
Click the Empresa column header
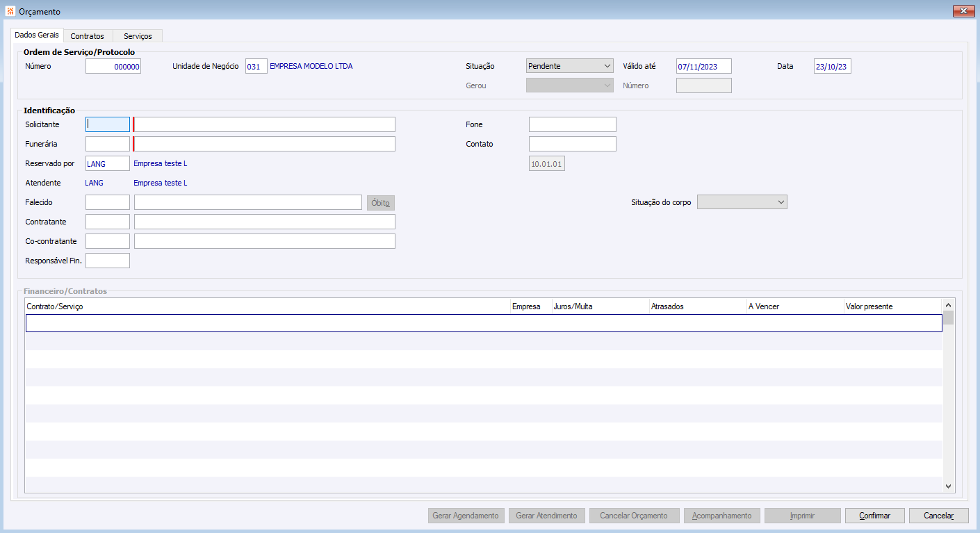[530, 306]
